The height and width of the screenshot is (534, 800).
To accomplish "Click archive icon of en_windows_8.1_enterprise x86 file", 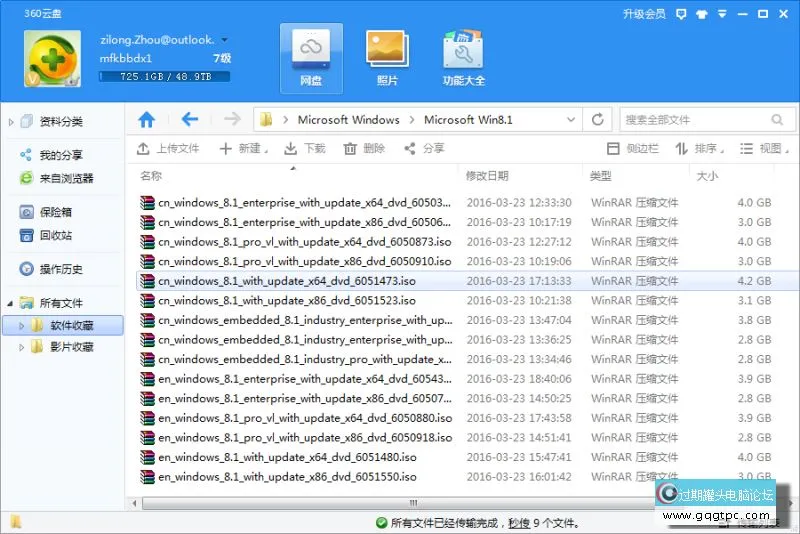I will 147,398.
